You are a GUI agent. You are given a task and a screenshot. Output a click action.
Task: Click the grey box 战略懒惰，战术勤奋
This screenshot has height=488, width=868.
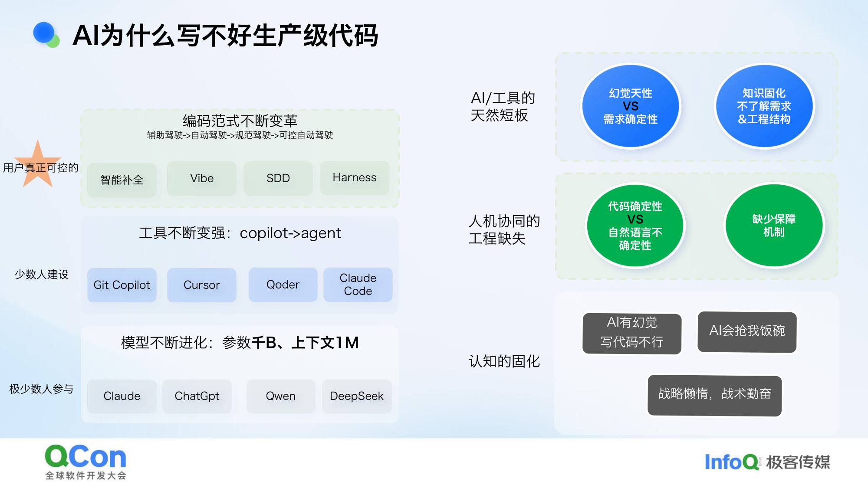click(715, 395)
